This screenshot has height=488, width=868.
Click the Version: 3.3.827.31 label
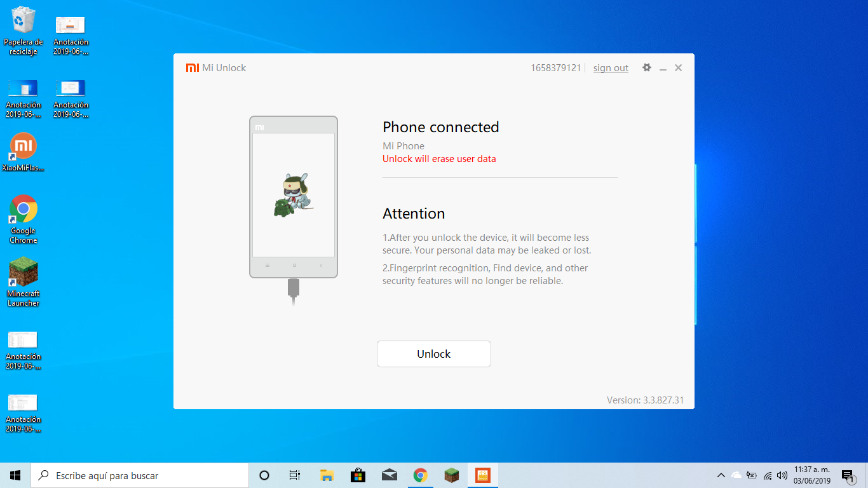click(x=645, y=400)
